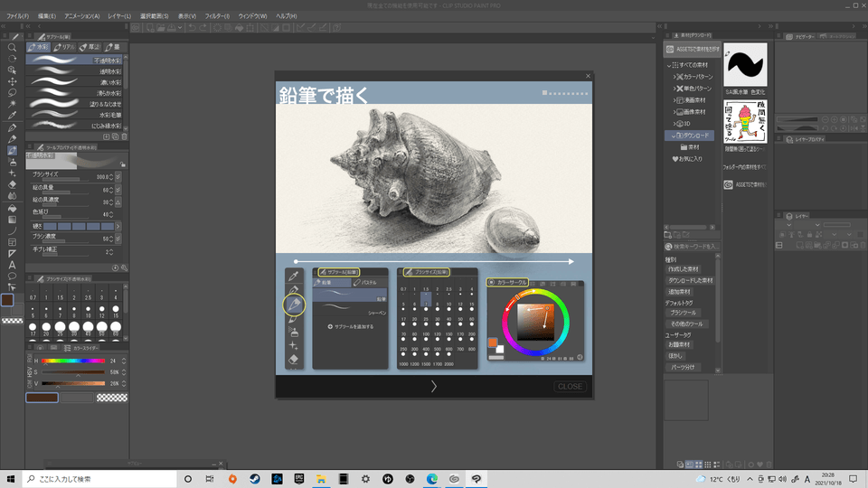This screenshot has width=868, height=488.
Task: Click main drawing color swatch in toolbar
Action: (x=7, y=300)
